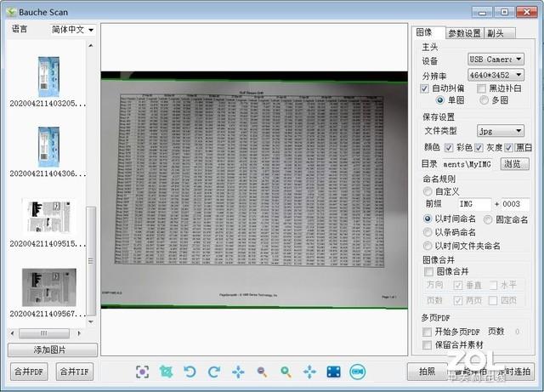Click the Bauche Scan title bar icon
This screenshot has height=392, width=544.
point(11,12)
